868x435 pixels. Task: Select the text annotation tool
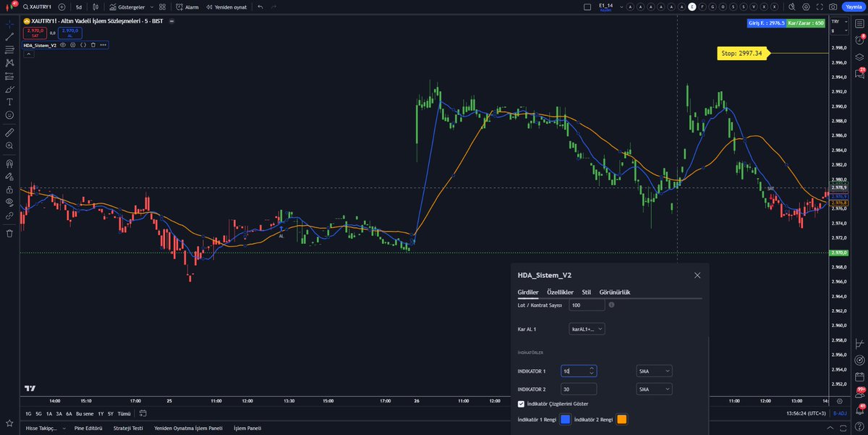(x=9, y=102)
